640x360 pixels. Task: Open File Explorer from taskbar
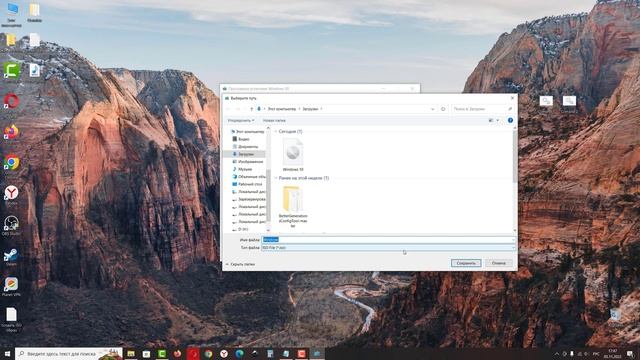coord(131,353)
